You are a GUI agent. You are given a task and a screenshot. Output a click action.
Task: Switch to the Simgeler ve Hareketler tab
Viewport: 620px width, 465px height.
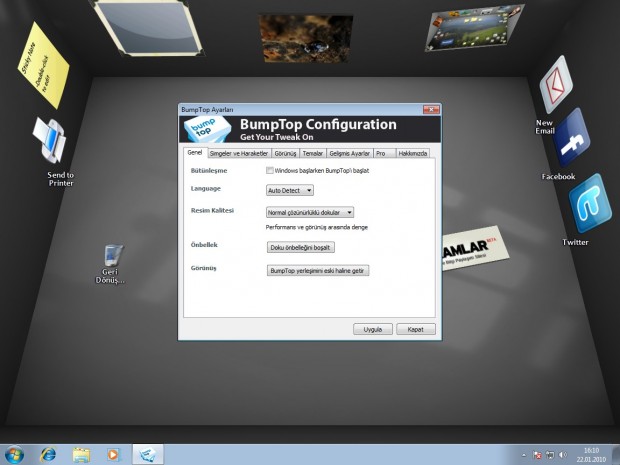pyautogui.click(x=239, y=153)
